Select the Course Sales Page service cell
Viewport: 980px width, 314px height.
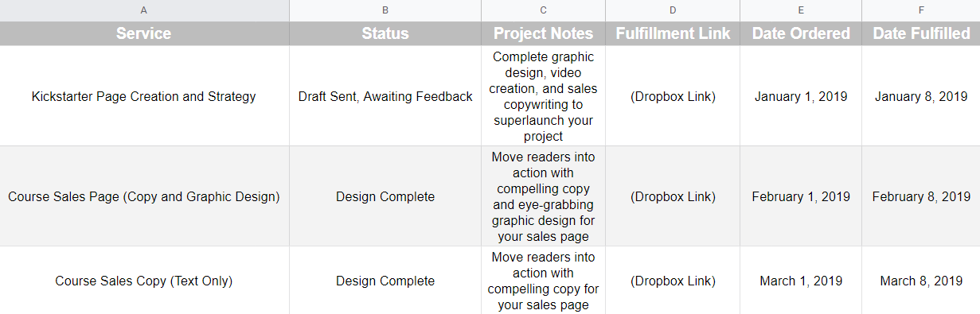click(x=144, y=196)
